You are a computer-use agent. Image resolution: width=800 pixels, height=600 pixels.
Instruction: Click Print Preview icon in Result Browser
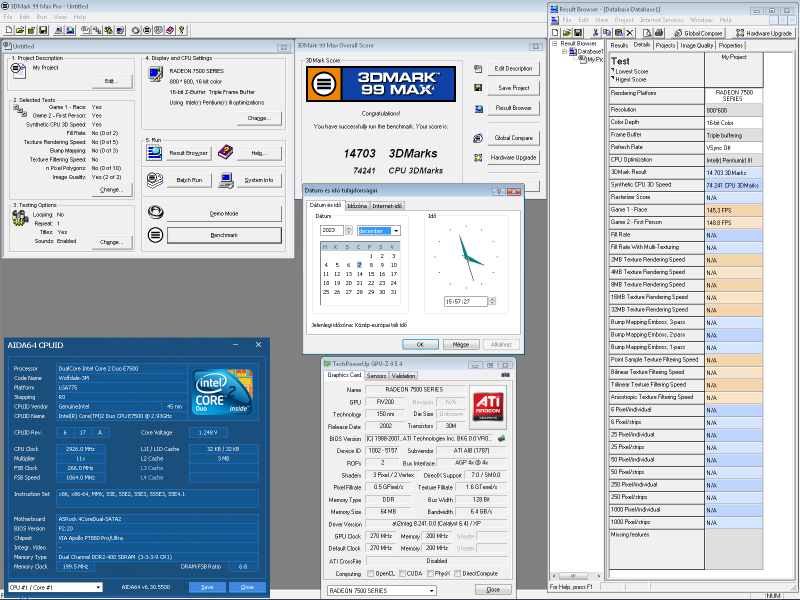[x=647, y=33]
